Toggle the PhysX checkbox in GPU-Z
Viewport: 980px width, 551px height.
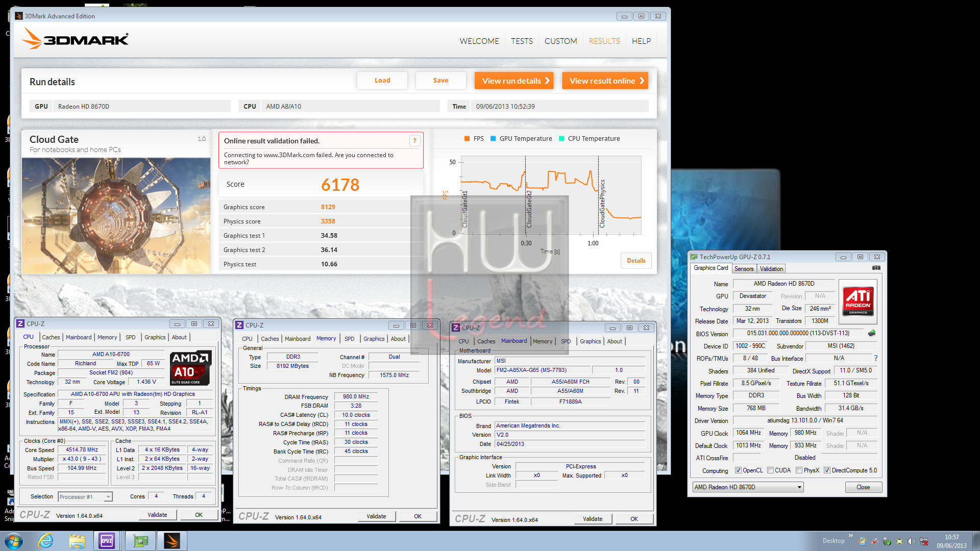[799, 470]
